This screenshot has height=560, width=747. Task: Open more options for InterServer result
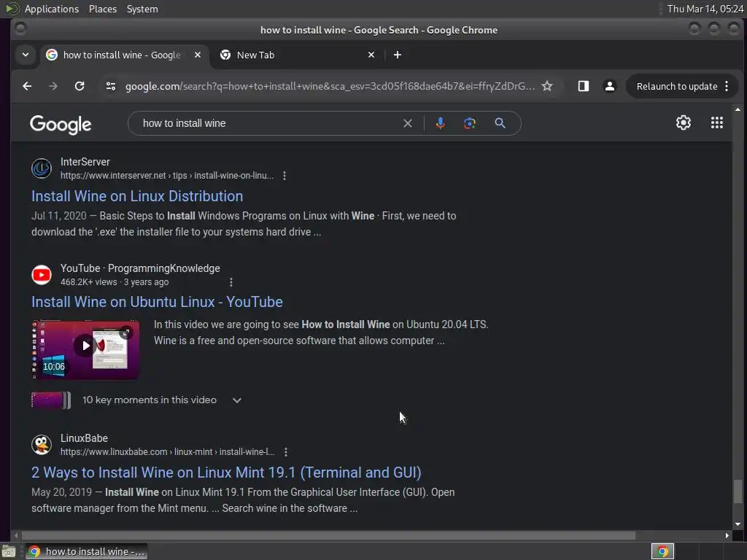[285, 176]
